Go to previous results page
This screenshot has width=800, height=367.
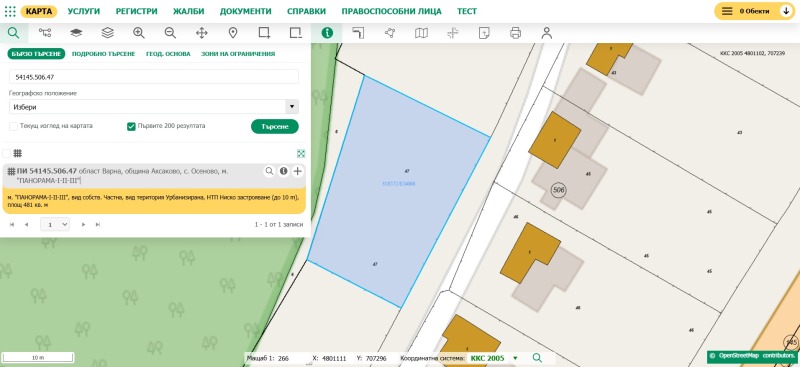click(27, 224)
